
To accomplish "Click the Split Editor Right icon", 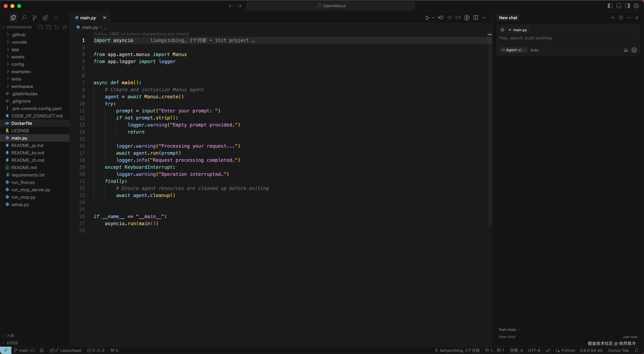I will (475, 17).
